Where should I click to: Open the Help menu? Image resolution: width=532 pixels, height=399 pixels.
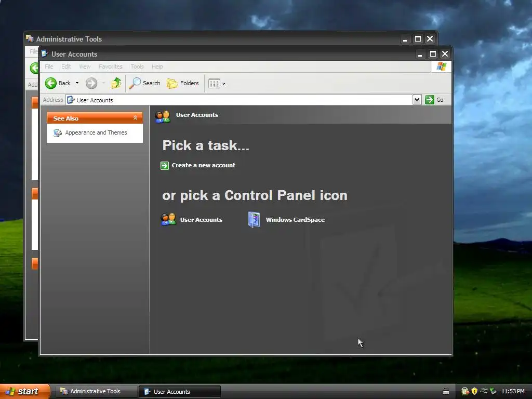(x=157, y=66)
